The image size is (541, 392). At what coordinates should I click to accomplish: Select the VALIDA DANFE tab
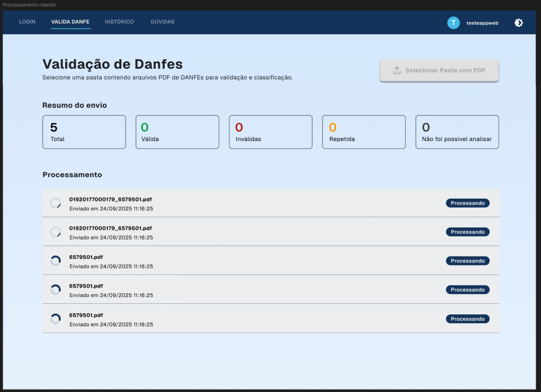[71, 22]
